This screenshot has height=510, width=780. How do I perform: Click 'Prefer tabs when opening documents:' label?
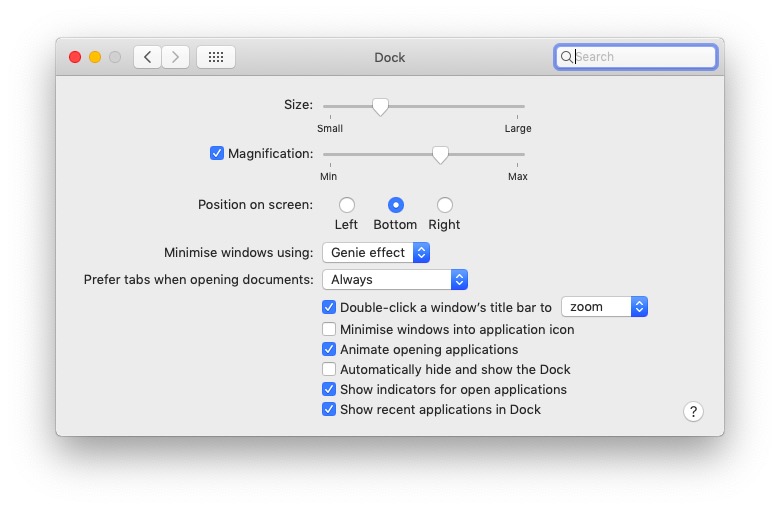point(198,280)
